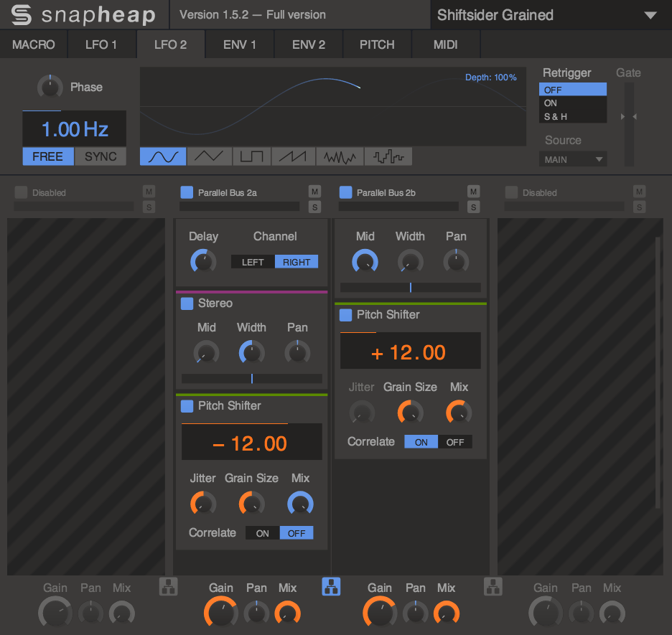Switch to the ENV 2 tab
Viewport: 672px width, 635px height.
click(309, 44)
